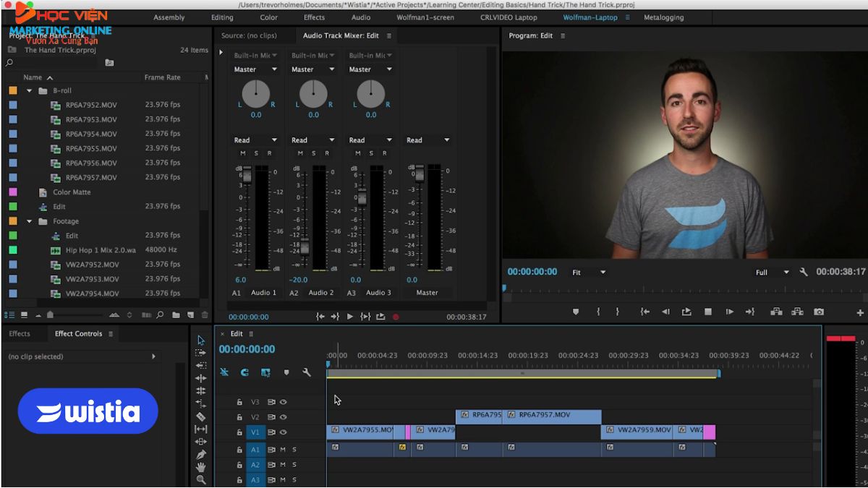Open Button Editor plus icon

point(860,313)
